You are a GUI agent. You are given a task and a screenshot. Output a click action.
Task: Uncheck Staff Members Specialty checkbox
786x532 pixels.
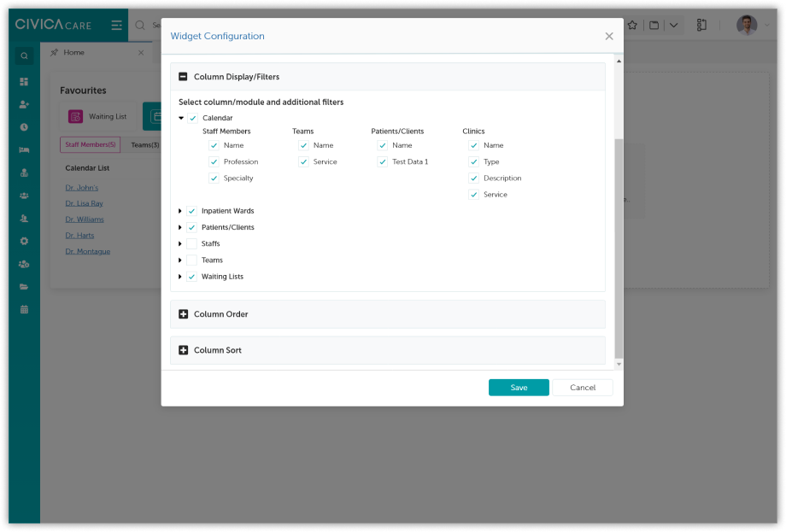(214, 178)
